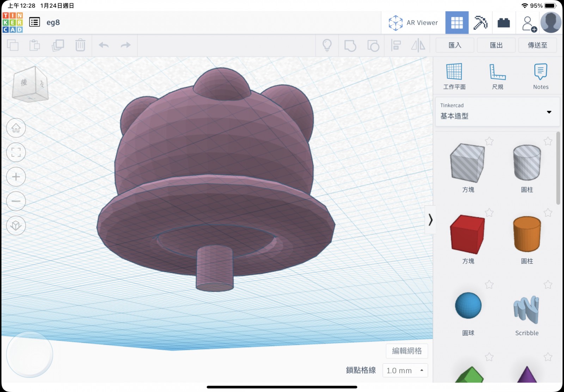Return to home view
This screenshot has width=564, height=392.
pyautogui.click(x=16, y=128)
